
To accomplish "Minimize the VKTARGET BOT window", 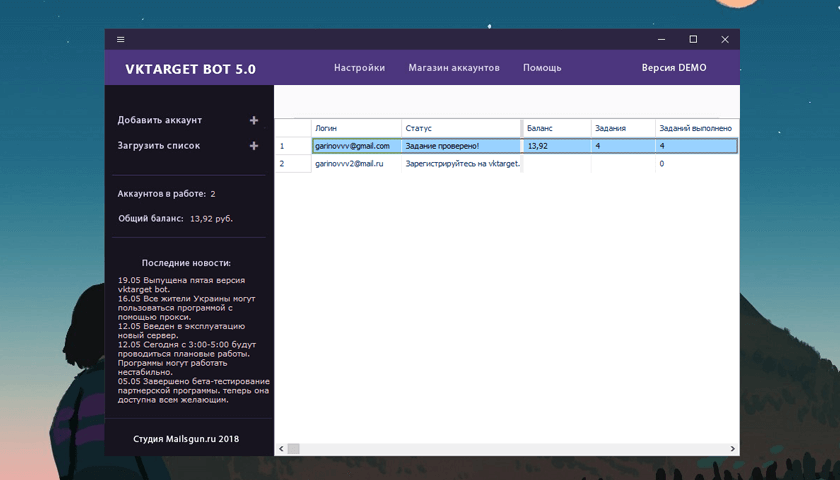I will click(662, 39).
